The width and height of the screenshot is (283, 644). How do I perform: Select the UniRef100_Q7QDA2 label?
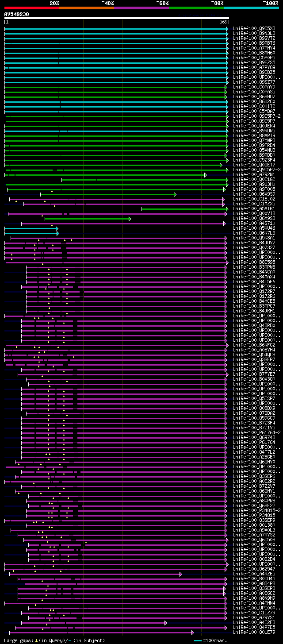pos(254,413)
